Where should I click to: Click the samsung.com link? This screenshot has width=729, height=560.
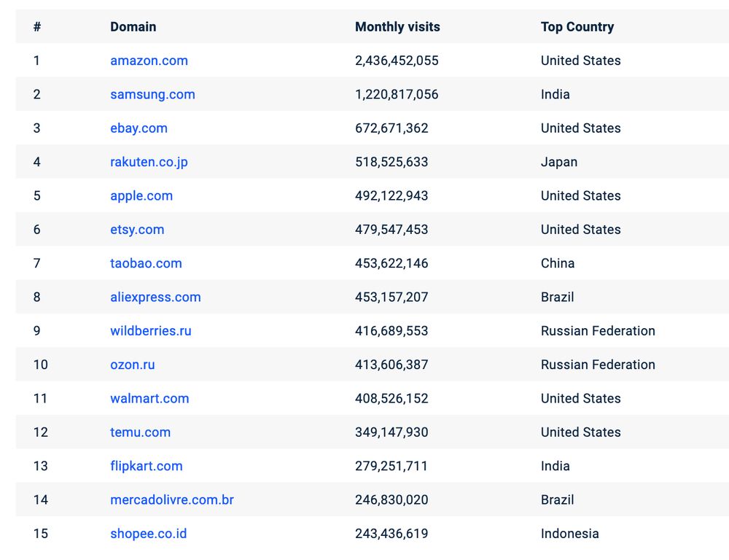tap(152, 94)
